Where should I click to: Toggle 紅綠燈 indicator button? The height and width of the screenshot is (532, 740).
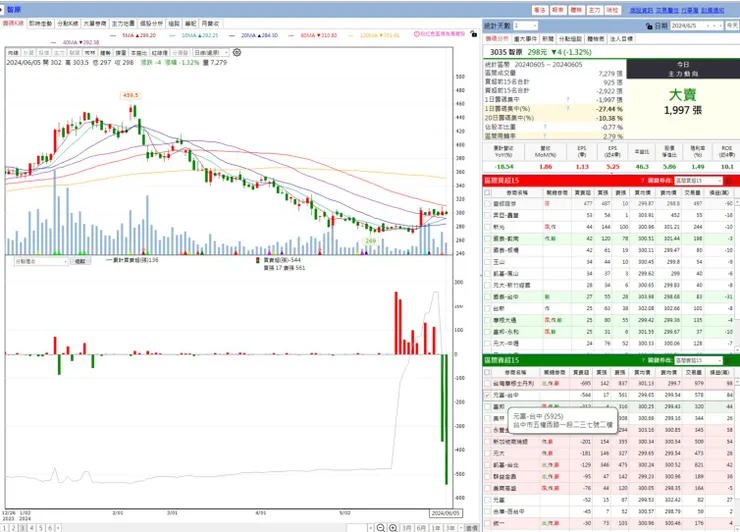[x=160, y=53]
